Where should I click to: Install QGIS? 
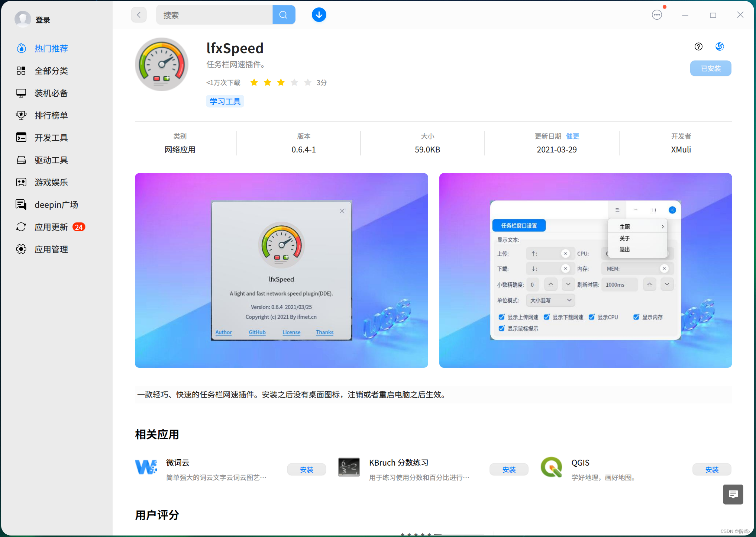(x=712, y=470)
